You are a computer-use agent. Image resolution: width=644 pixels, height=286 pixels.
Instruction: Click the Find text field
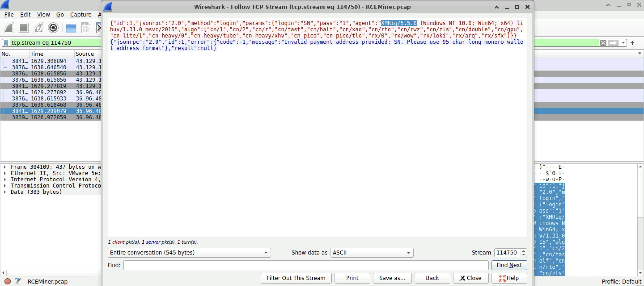[x=306, y=265]
